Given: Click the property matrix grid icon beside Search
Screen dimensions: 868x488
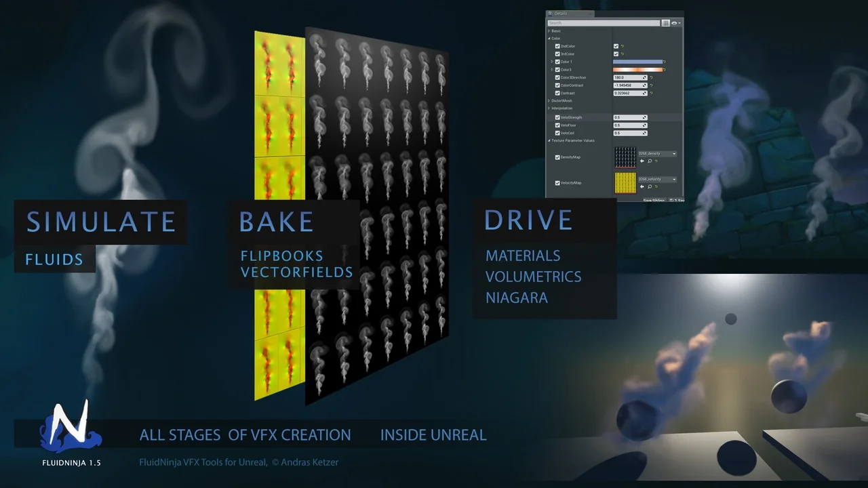Looking at the screenshot, I should click(665, 23).
